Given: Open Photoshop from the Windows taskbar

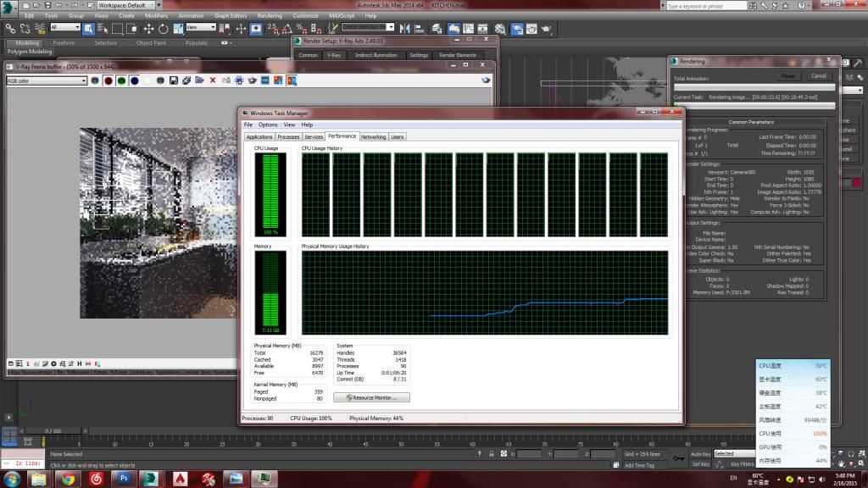Looking at the screenshot, I should 124,479.
